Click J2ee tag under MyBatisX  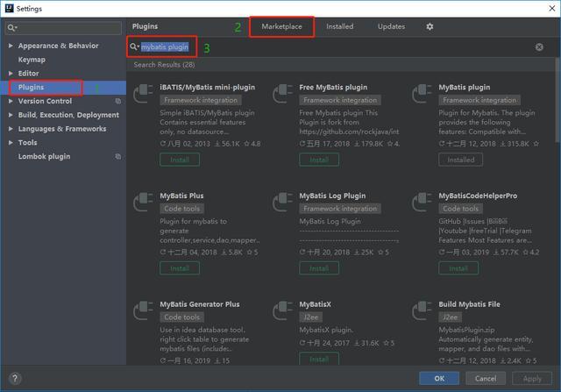point(310,317)
